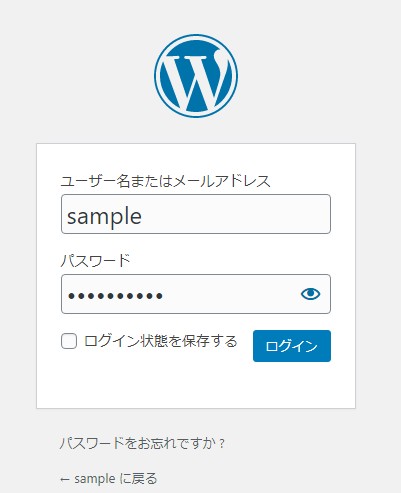Focus the username or email input field
Viewport: 401px width, 493px height.
click(196, 214)
